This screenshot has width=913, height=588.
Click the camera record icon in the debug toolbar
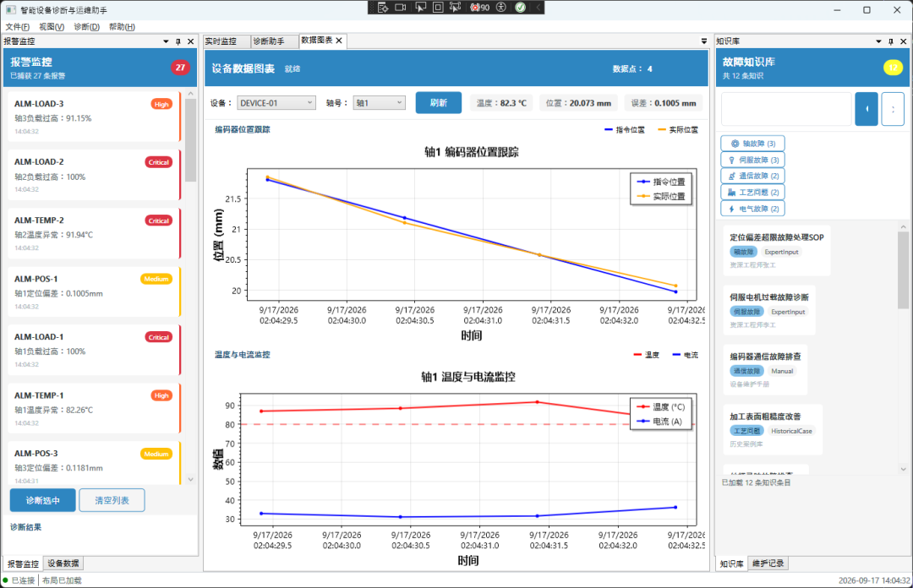(401, 8)
